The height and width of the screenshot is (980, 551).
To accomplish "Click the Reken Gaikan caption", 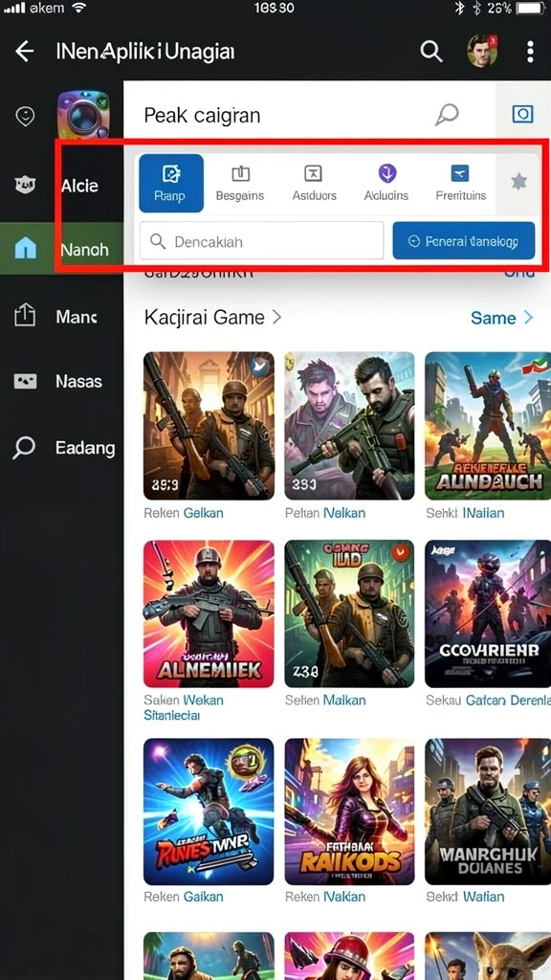I will 184,897.
